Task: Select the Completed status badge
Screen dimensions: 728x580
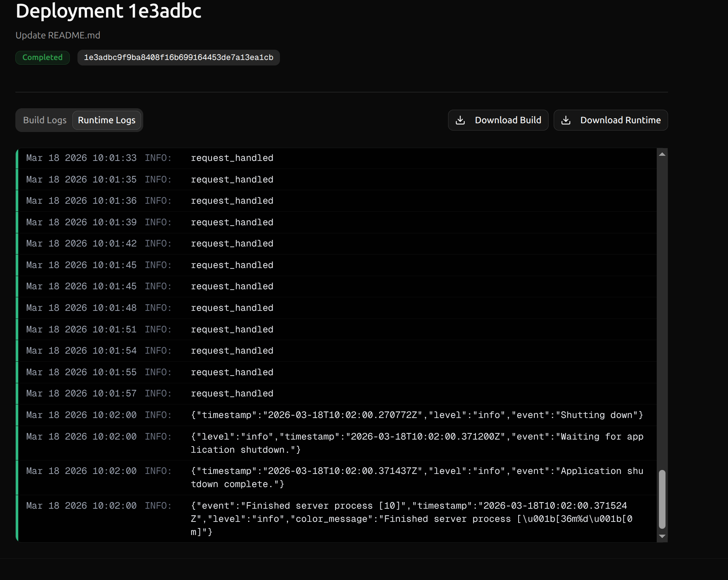Action: pos(42,57)
